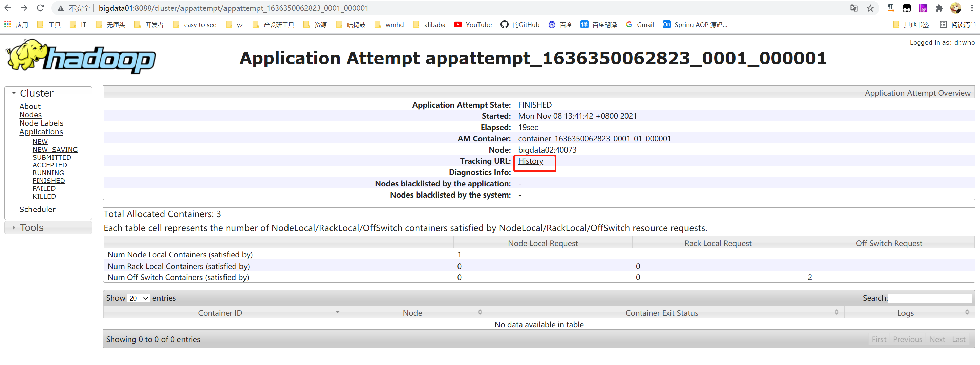The width and height of the screenshot is (980, 365).
Task: Open the Gmail bookmark
Action: click(640, 25)
